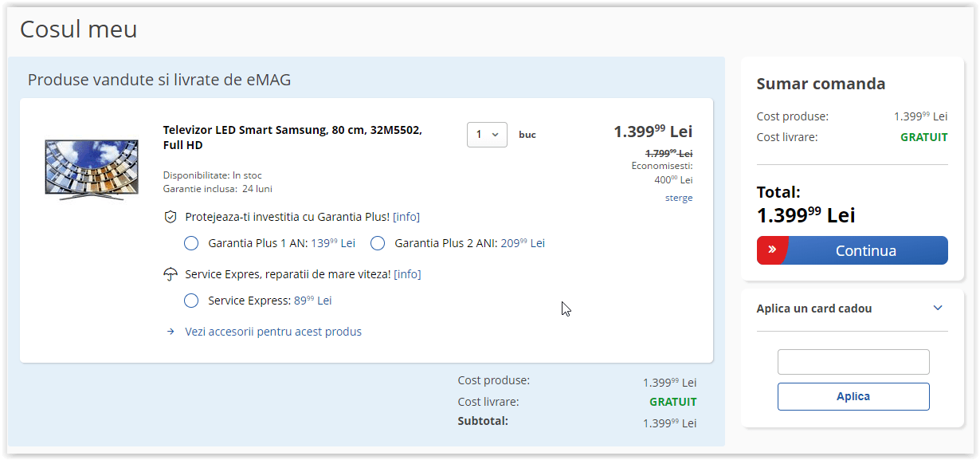Screen dimensions: 980x460
Task: Click the Aplica gift card button
Action: [853, 396]
